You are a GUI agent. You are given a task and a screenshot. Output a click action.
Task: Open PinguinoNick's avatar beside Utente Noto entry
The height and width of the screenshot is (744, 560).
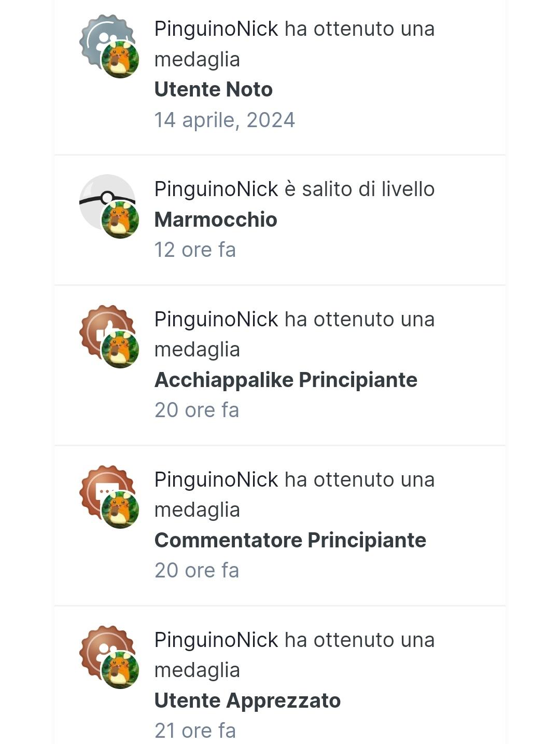point(120,59)
